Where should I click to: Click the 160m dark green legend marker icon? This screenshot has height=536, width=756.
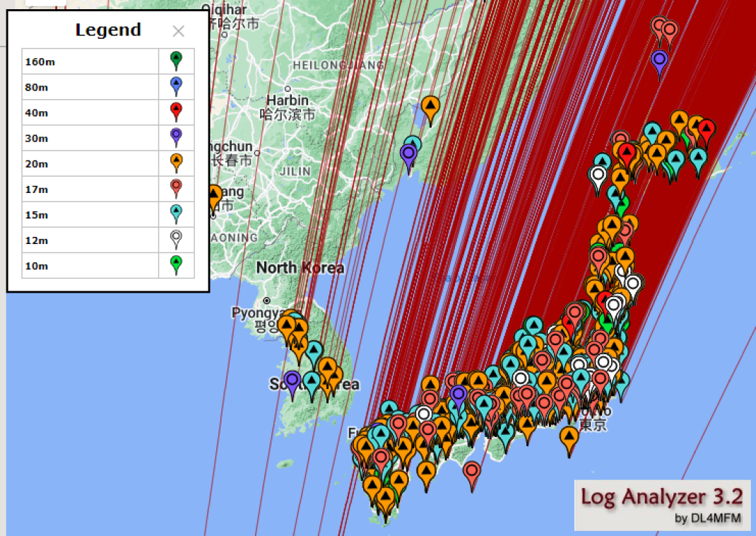tap(176, 61)
